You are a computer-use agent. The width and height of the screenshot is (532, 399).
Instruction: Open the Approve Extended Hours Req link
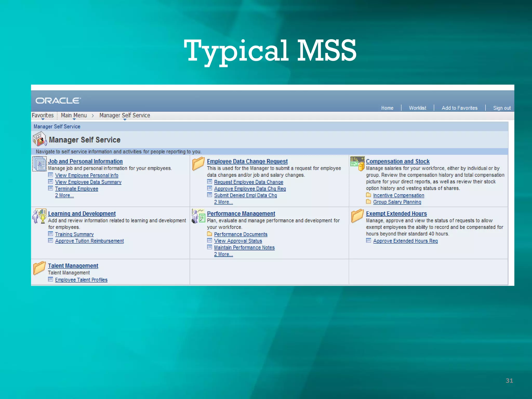[x=405, y=241]
